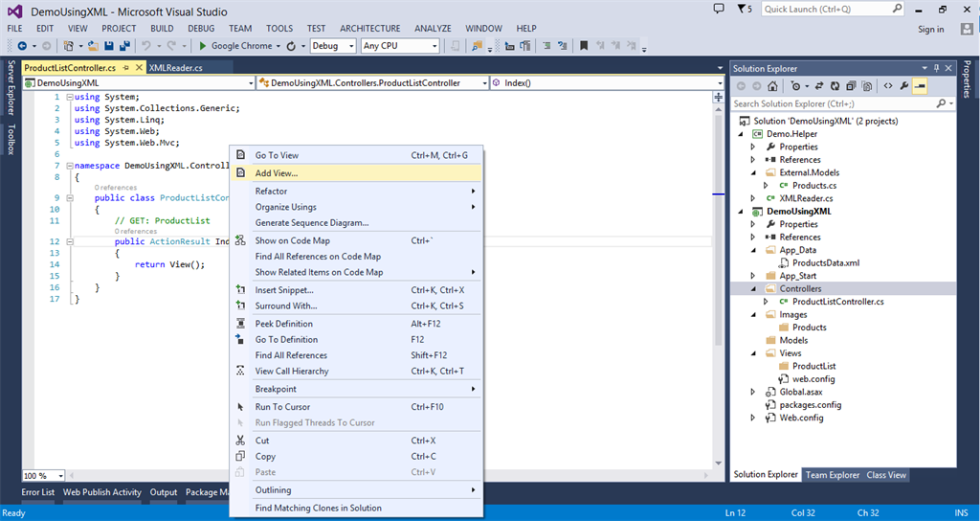The height and width of the screenshot is (521, 980).
Task: Click the Sign in link
Action: tap(930, 30)
